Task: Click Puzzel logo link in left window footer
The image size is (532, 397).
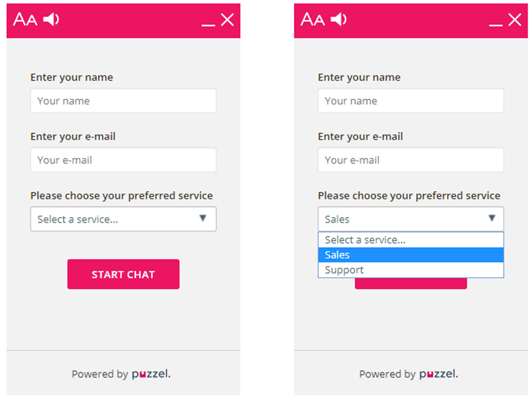Action: pos(151,375)
